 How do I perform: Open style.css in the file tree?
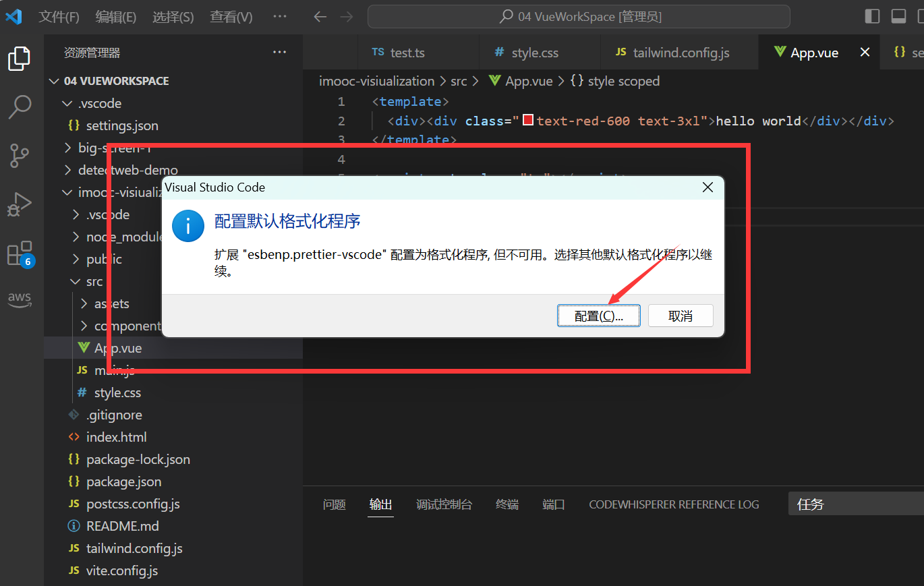pyautogui.click(x=173, y=392)
